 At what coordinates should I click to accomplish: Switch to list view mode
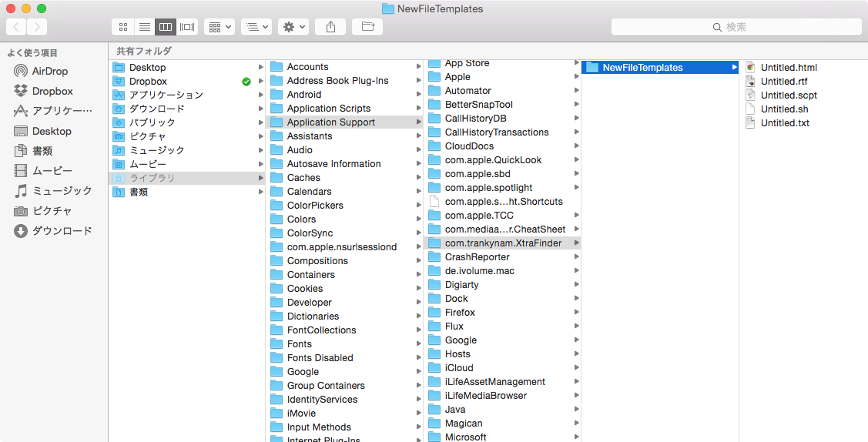coord(144,27)
